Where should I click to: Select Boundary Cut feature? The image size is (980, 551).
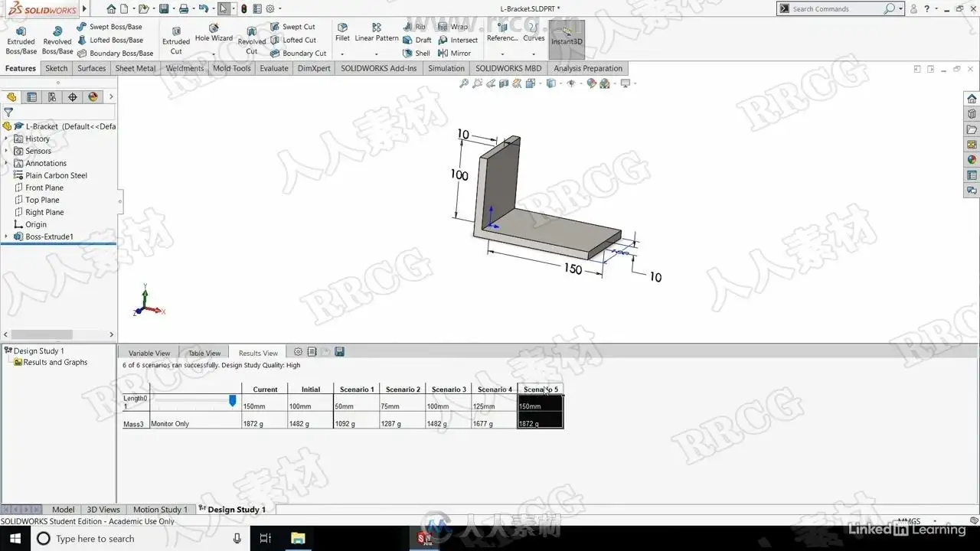coord(298,54)
